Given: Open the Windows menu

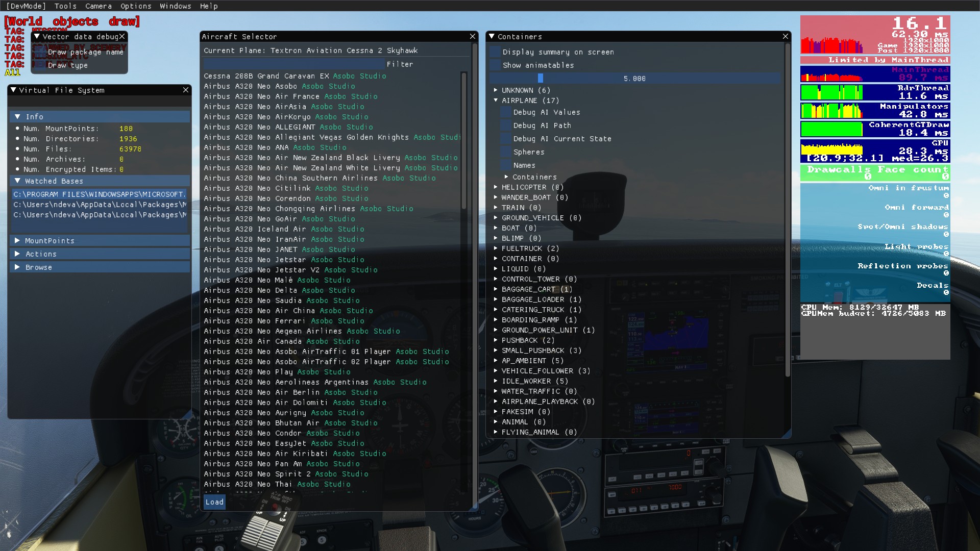Looking at the screenshot, I should 176,6.
